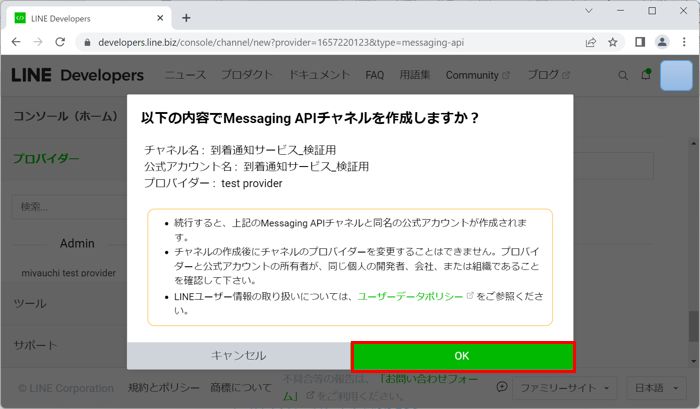This screenshot has height=409, width=700.
Task: Click the page vertical scrollbar
Action: pyautogui.click(x=693, y=326)
